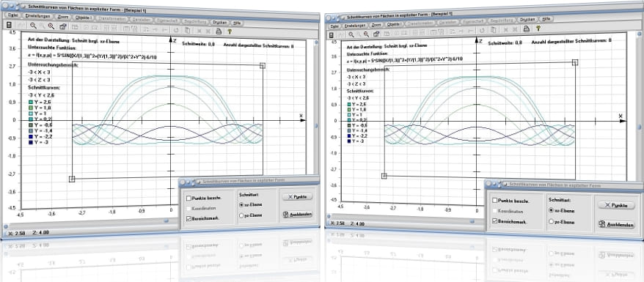
Task: Click lower-left range marker square, left plot
Action: coord(72,179)
